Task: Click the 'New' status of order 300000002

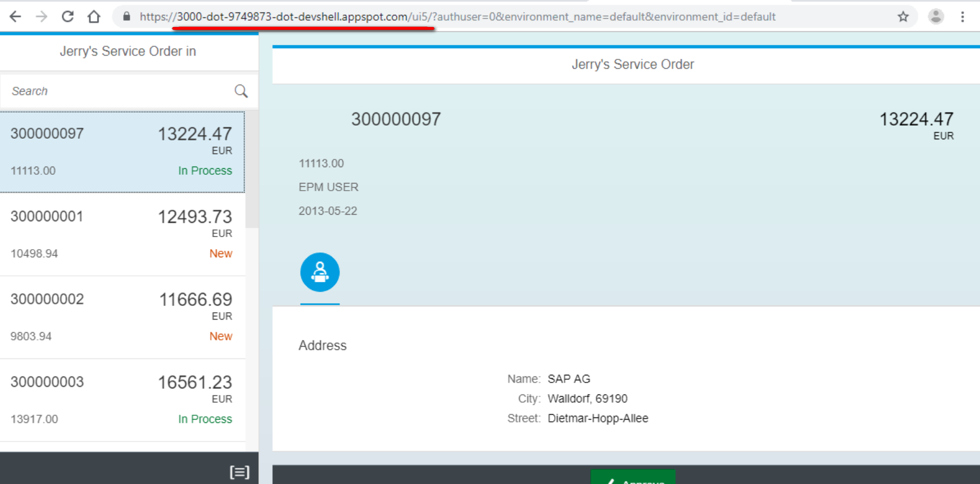Action: (x=221, y=336)
